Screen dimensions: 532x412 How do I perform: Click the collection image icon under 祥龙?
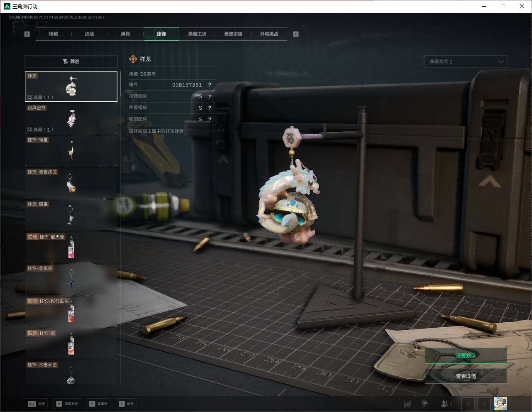coord(30,97)
